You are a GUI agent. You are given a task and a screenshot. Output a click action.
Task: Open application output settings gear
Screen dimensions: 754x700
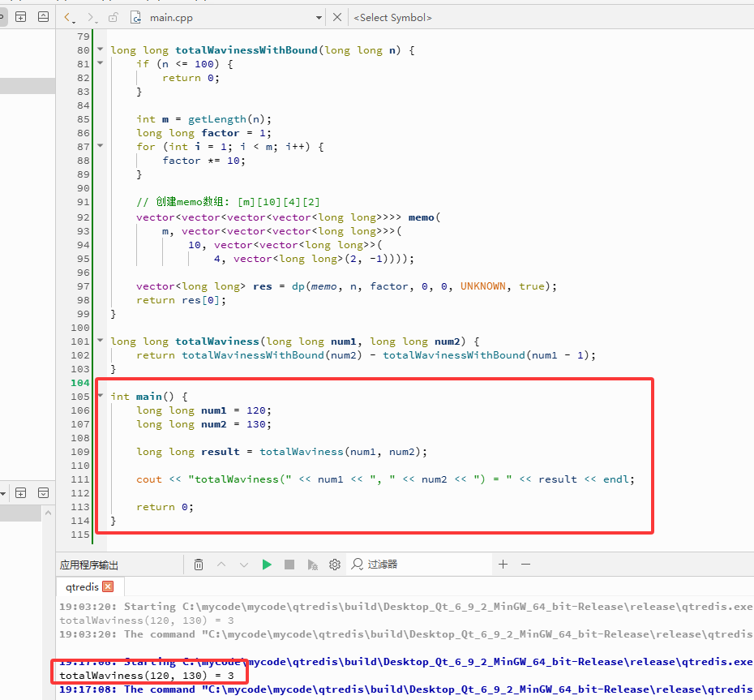(x=335, y=565)
